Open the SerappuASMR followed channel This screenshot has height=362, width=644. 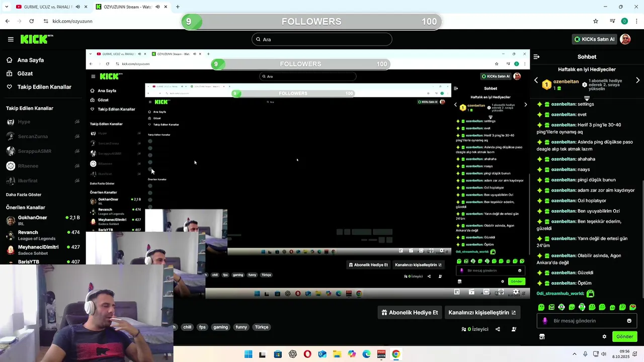pyautogui.click(x=43, y=151)
